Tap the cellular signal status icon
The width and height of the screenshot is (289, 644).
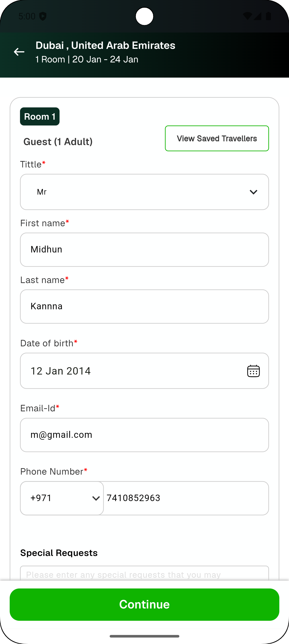258,16
